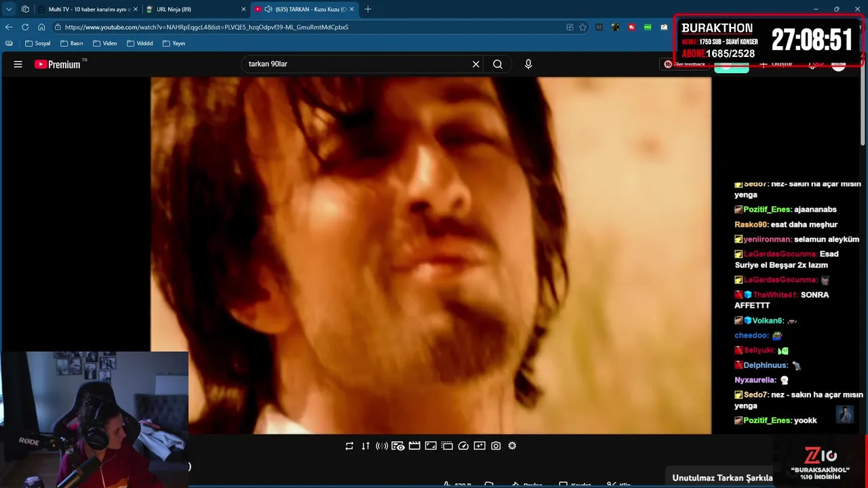Go to YouTube Premium home logo

click(x=58, y=64)
